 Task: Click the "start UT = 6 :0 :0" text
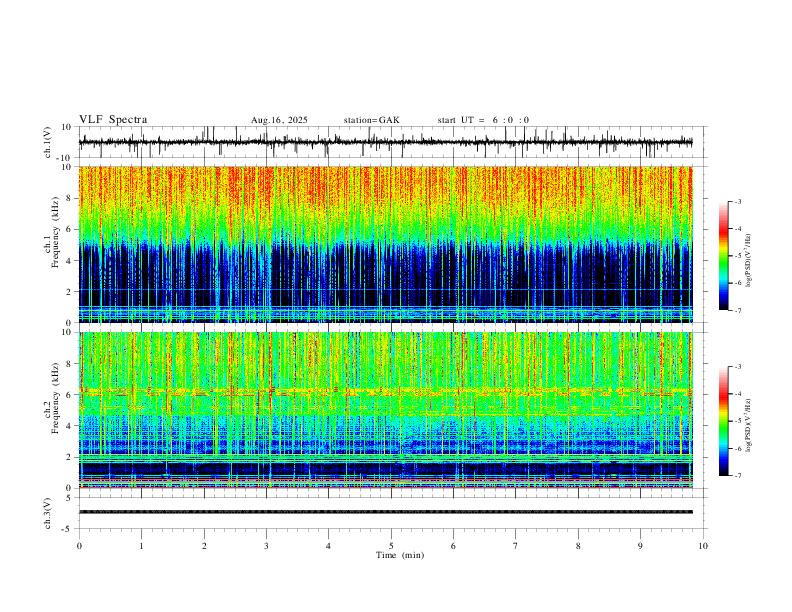(x=483, y=120)
